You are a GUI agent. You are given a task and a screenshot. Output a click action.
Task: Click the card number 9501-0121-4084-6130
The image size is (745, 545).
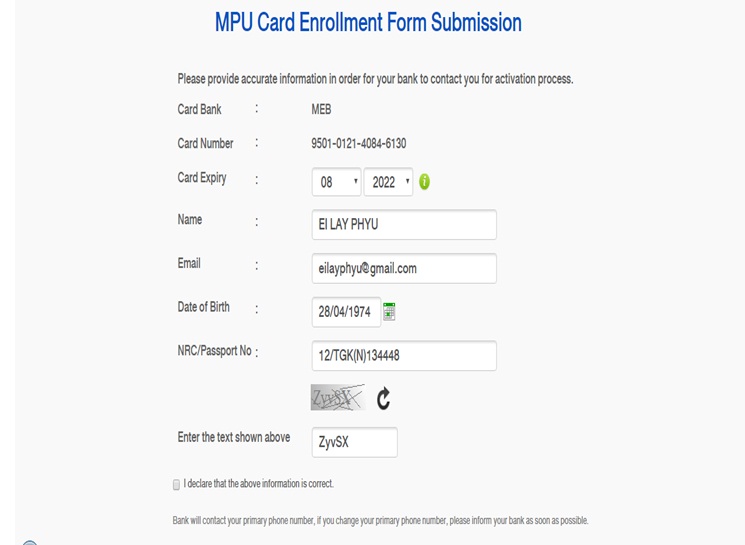coord(358,144)
